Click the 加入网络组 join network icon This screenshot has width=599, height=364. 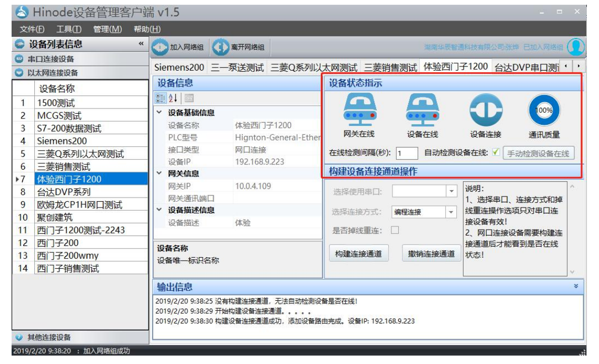click(x=160, y=47)
